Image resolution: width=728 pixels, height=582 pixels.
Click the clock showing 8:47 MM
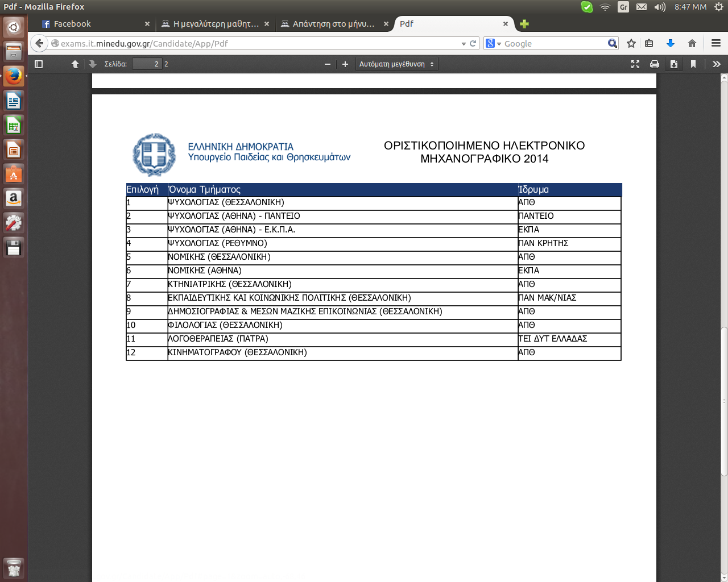(x=690, y=7)
